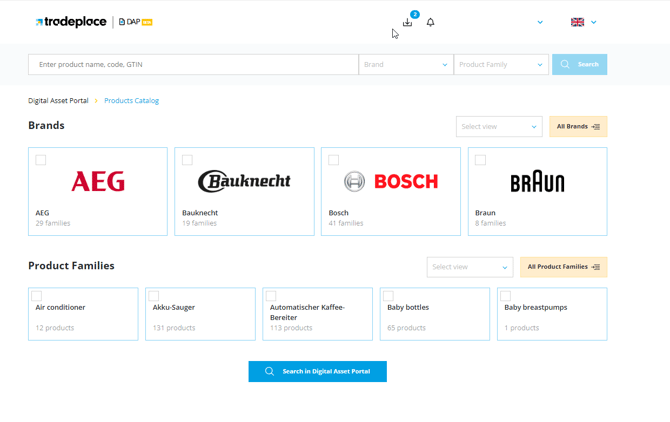Open the downloads tray icon
The width and height of the screenshot is (670, 422).
(407, 22)
